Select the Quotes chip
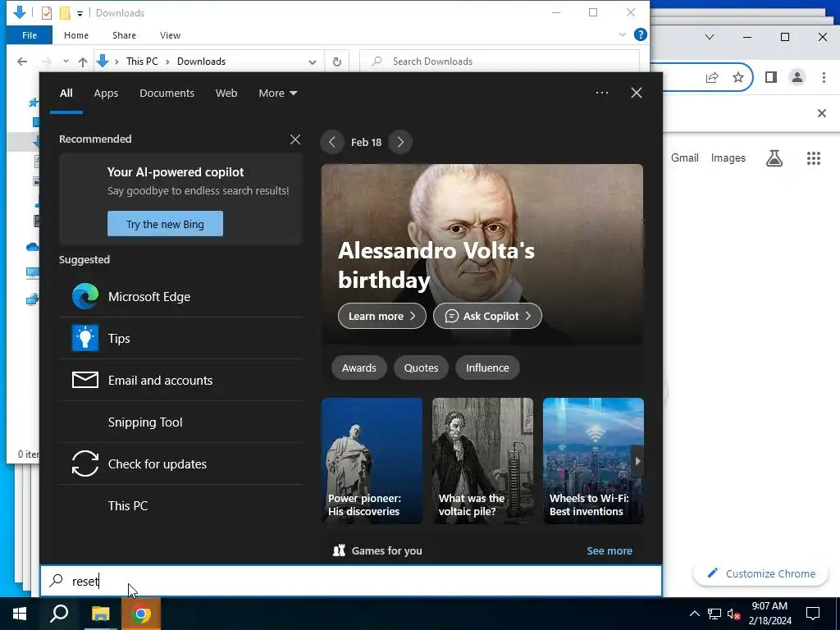This screenshot has width=840, height=630. click(421, 368)
